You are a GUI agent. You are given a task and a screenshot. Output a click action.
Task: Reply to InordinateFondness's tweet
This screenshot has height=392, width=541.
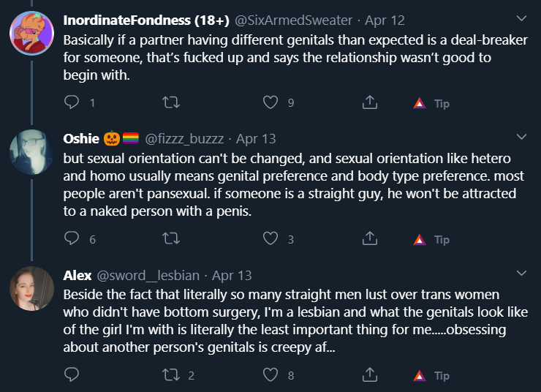pyautogui.click(x=72, y=102)
